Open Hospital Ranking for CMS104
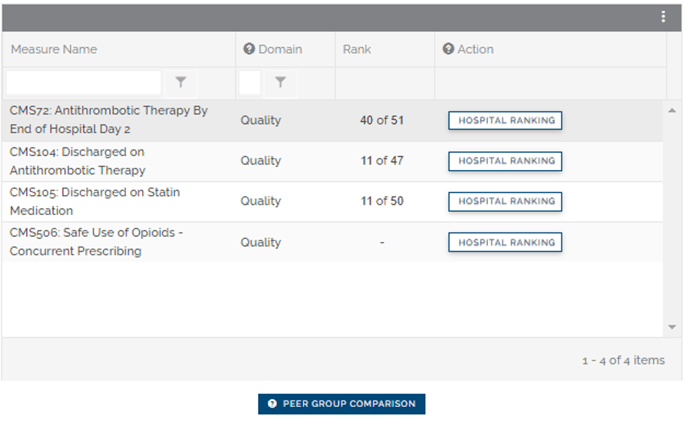This screenshot has width=688, height=421. pos(505,161)
